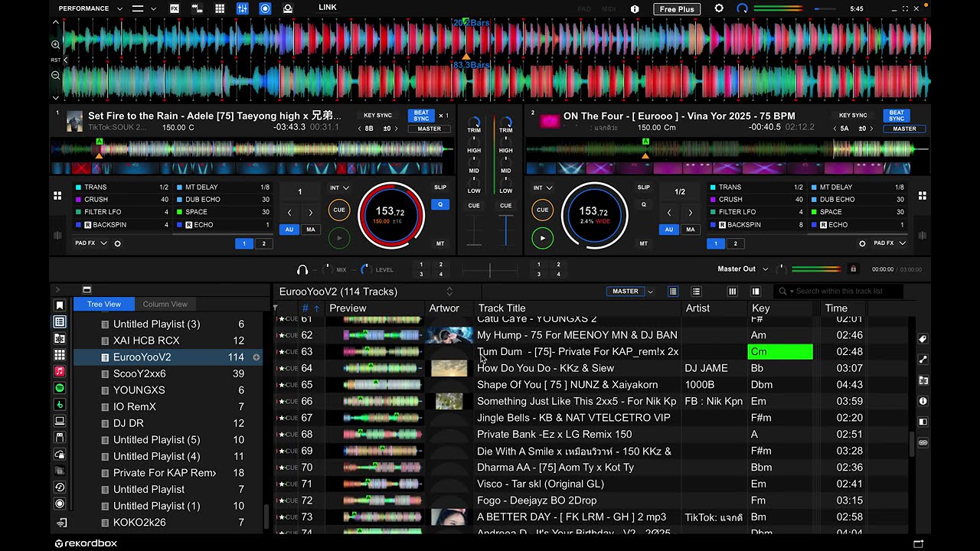Viewport: 980px width, 551px height.
Task: Open the recording panel icon in top toolbar
Action: click(x=265, y=8)
